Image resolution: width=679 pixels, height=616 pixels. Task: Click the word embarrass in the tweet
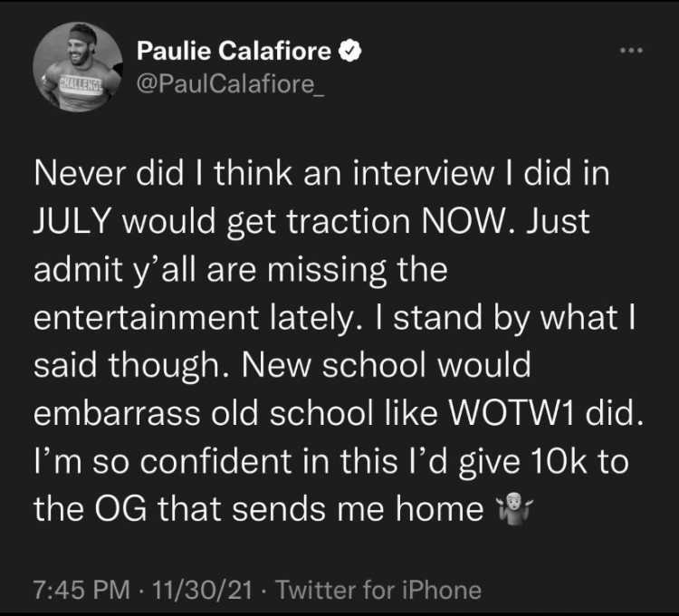pos(117,412)
